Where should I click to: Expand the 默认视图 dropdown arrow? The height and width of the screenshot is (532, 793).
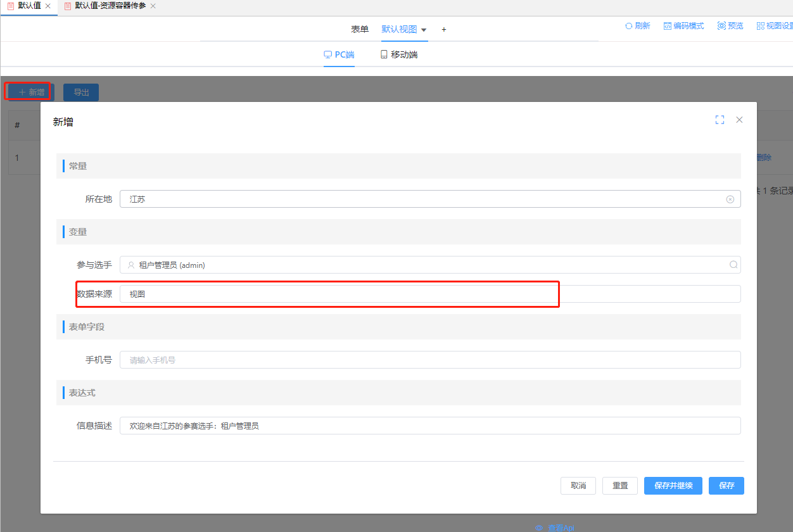[x=424, y=30]
